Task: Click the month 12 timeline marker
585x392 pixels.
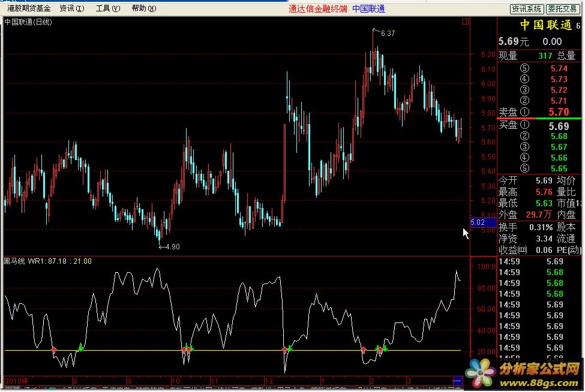Action: 269,381
